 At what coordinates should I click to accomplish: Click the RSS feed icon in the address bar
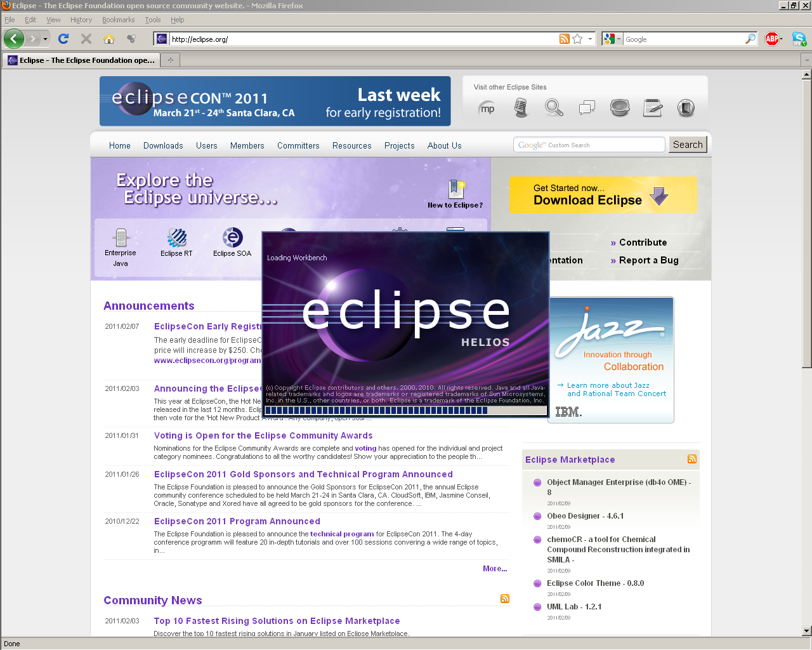point(564,39)
